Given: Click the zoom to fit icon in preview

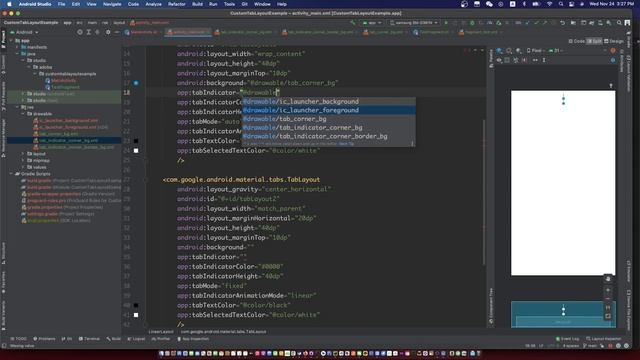Looking at the screenshot, I should click(608, 316).
